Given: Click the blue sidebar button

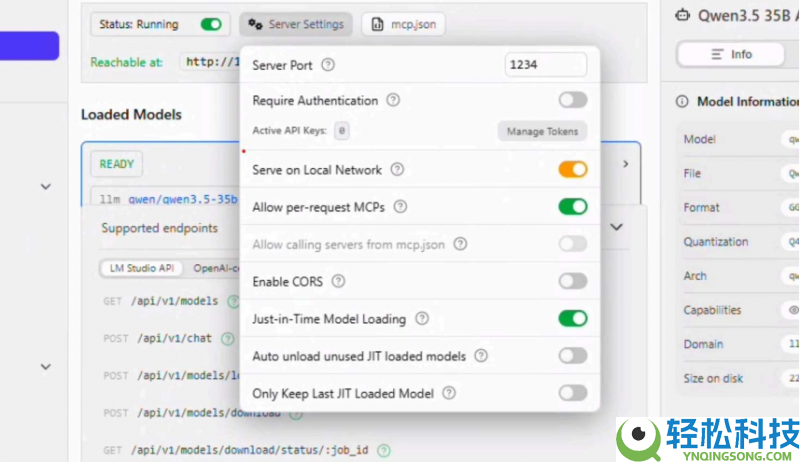Looking at the screenshot, I should coord(29,45).
